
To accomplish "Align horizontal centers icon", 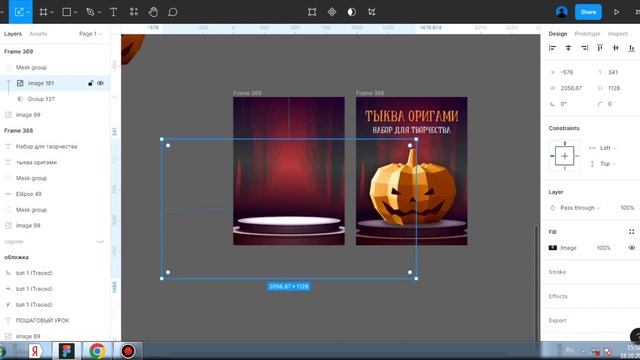I will [568, 48].
